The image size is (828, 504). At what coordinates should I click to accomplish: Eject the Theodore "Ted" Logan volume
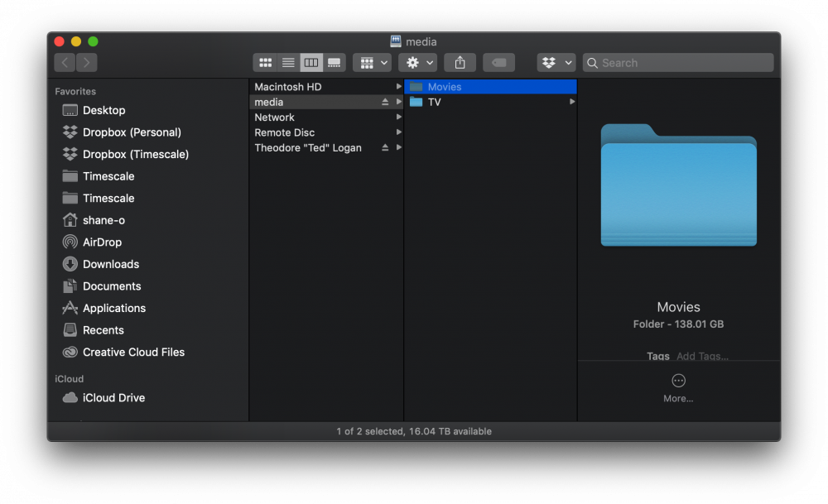(x=385, y=148)
